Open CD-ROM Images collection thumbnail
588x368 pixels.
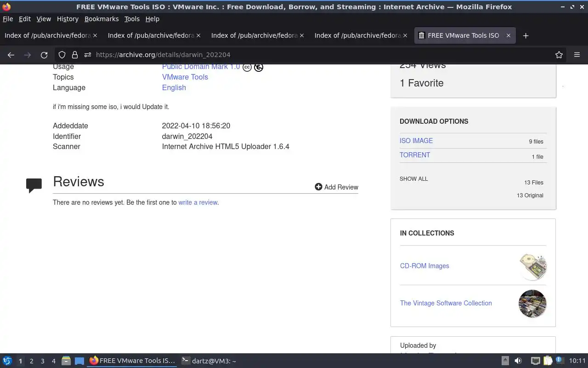pyautogui.click(x=533, y=266)
